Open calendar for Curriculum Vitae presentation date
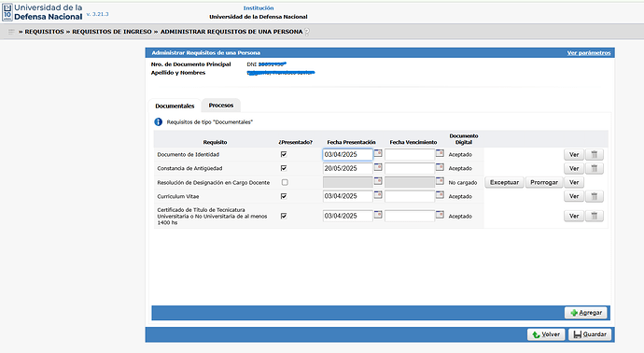 click(378, 195)
